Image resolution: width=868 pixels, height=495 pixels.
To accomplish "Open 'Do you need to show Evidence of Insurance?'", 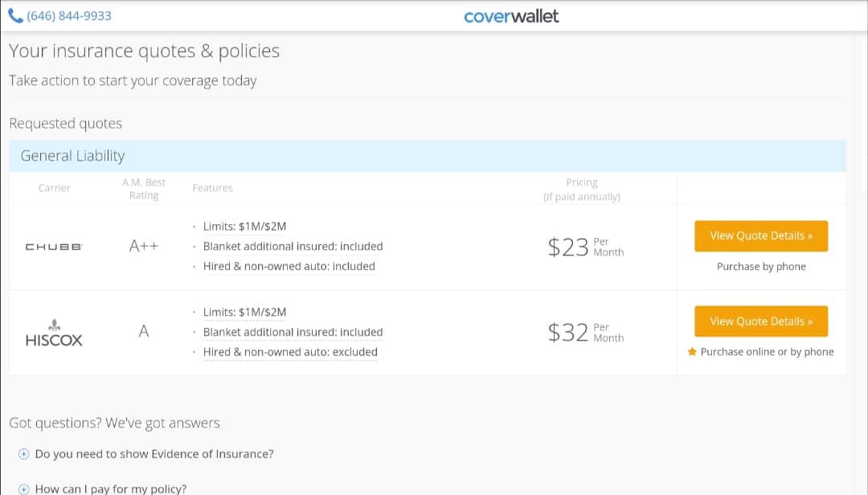I will point(154,454).
